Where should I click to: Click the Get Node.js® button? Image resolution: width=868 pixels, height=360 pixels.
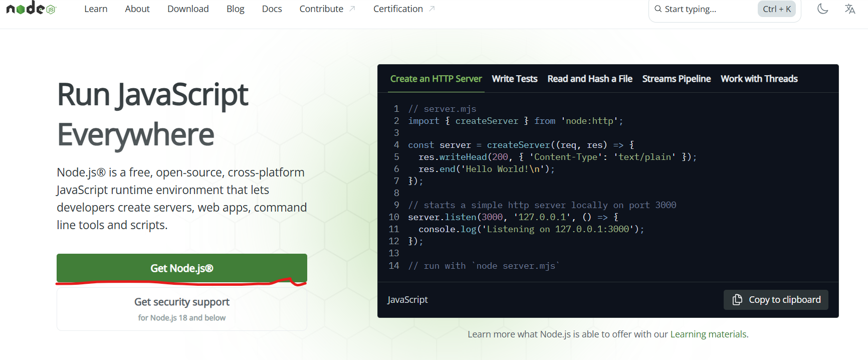pos(182,268)
